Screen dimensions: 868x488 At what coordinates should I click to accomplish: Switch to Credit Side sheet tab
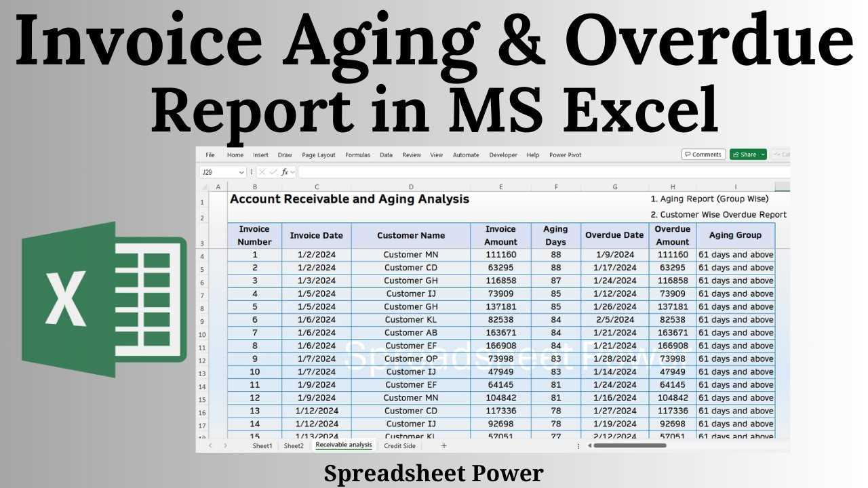399,446
